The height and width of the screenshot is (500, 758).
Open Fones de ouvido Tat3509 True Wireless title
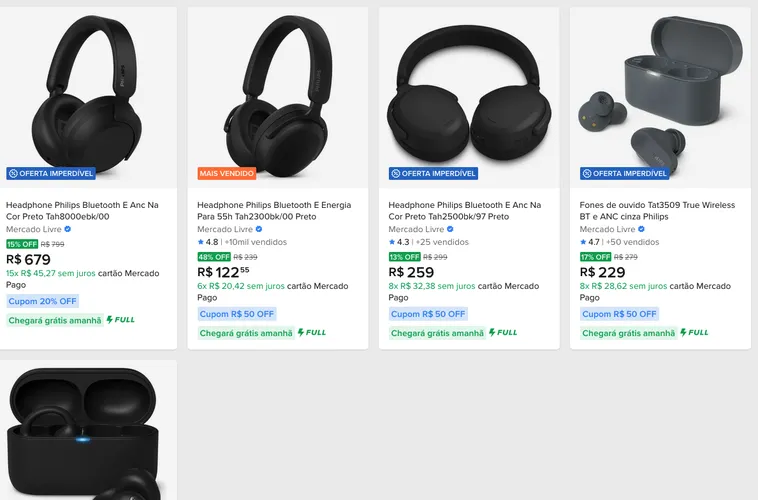pos(657,211)
